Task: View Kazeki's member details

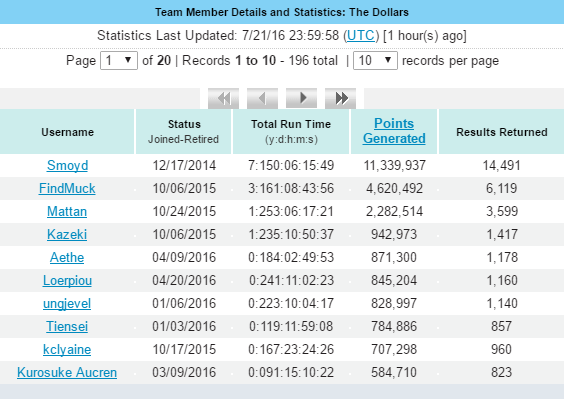Action: pyautogui.click(x=67, y=235)
